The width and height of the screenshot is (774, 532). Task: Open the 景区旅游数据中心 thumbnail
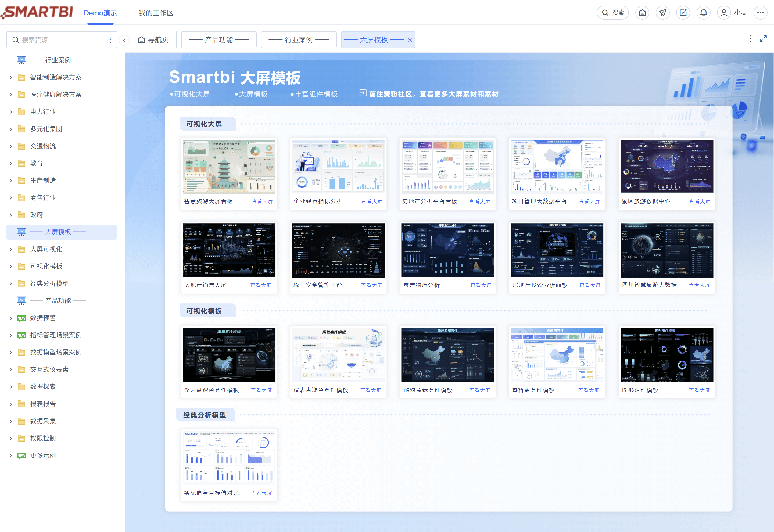(667, 166)
